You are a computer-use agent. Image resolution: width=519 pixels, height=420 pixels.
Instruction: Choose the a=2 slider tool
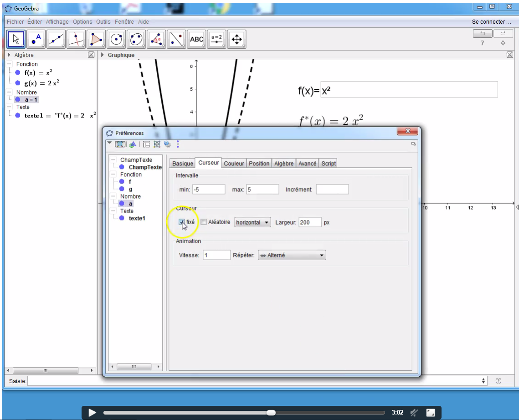(x=216, y=40)
